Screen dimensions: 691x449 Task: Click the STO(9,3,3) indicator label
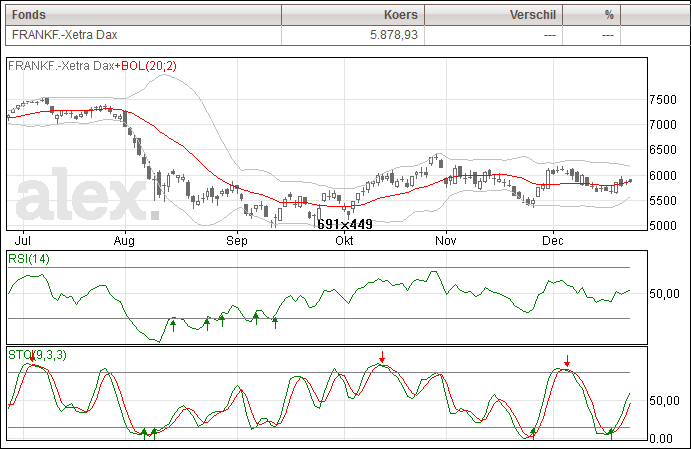pos(37,355)
